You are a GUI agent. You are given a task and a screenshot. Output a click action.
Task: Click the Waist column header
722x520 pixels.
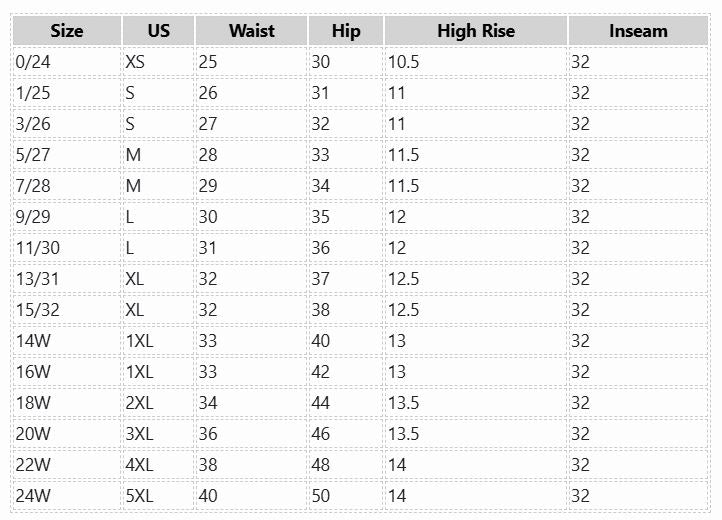coord(251,31)
